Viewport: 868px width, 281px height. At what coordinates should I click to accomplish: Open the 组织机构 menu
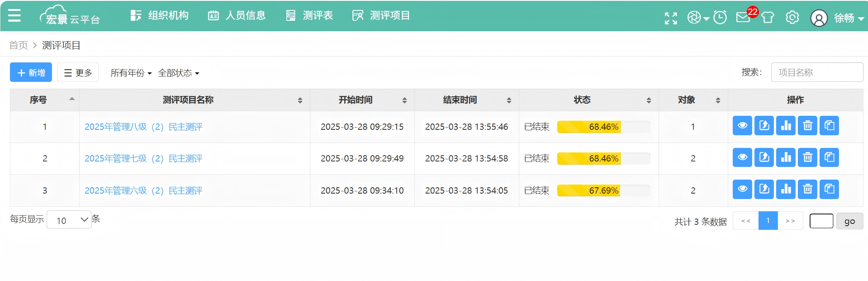coord(160,16)
